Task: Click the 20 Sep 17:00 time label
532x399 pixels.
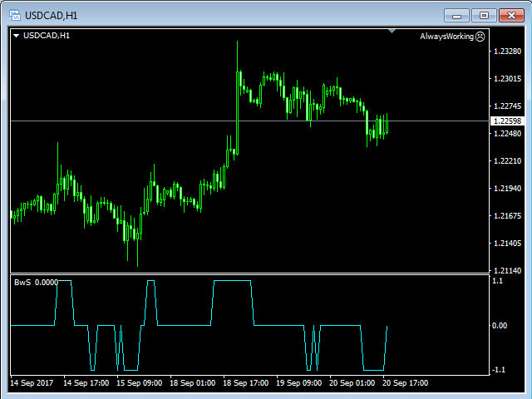Action: 405,384
